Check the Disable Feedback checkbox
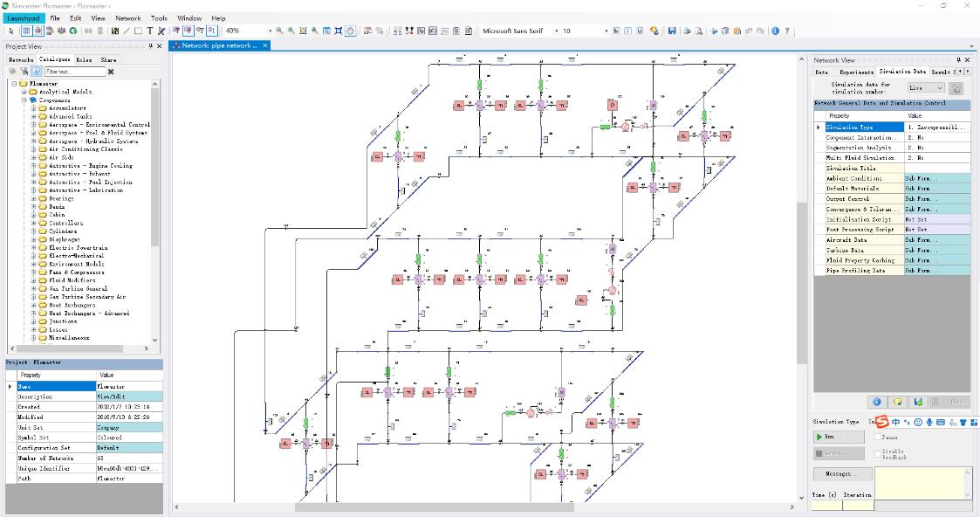 (x=878, y=453)
